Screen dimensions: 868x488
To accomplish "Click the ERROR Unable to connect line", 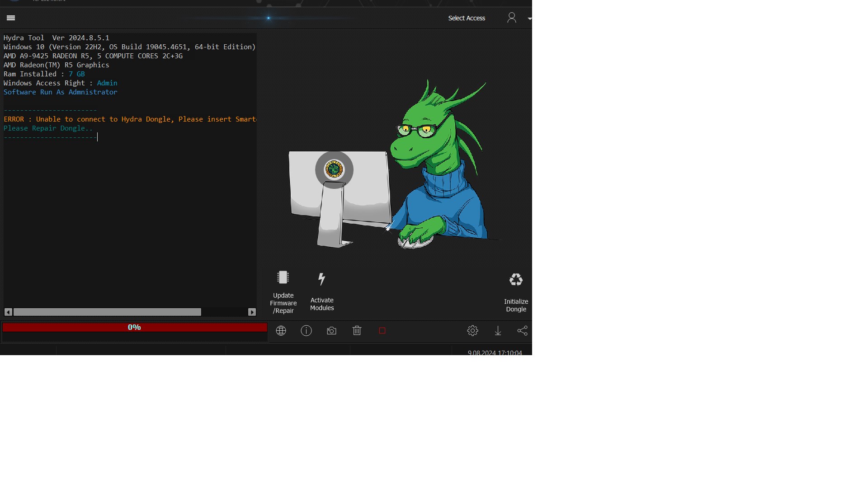I will [x=130, y=119].
